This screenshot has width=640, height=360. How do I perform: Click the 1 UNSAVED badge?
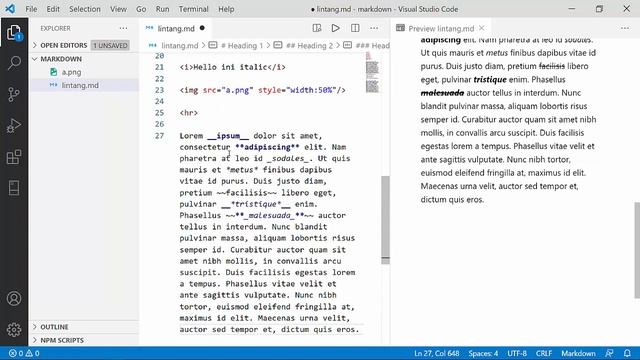tap(110, 45)
